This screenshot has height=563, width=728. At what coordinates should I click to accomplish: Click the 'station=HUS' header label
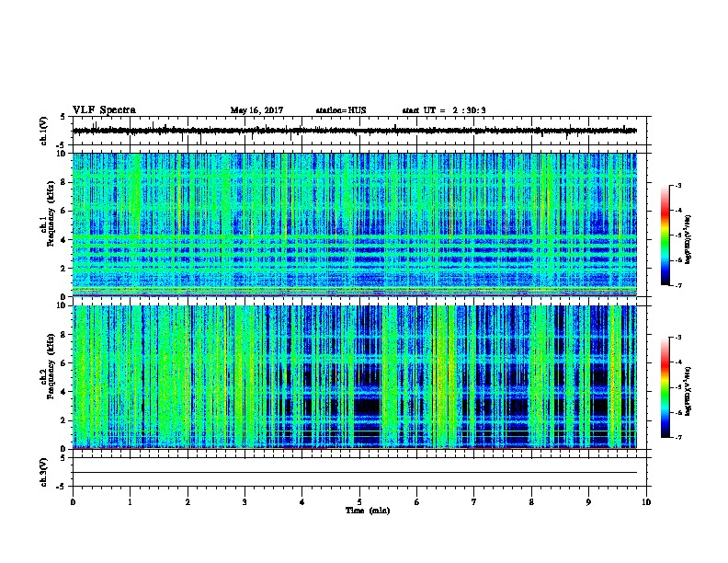pos(341,110)
